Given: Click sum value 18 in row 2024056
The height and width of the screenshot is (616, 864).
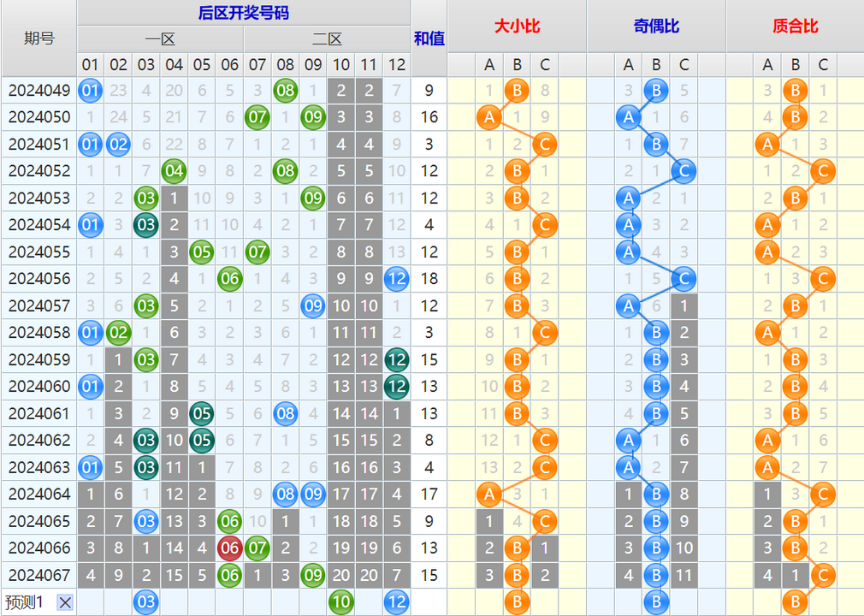Looking at the screenshot, I should [x=429, y=279].
